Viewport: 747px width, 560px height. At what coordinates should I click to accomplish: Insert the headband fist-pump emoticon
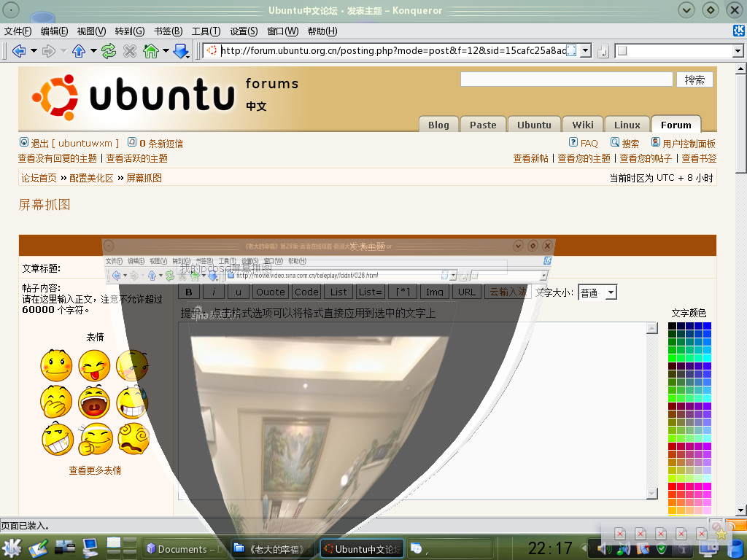click(x=96, y=438)
